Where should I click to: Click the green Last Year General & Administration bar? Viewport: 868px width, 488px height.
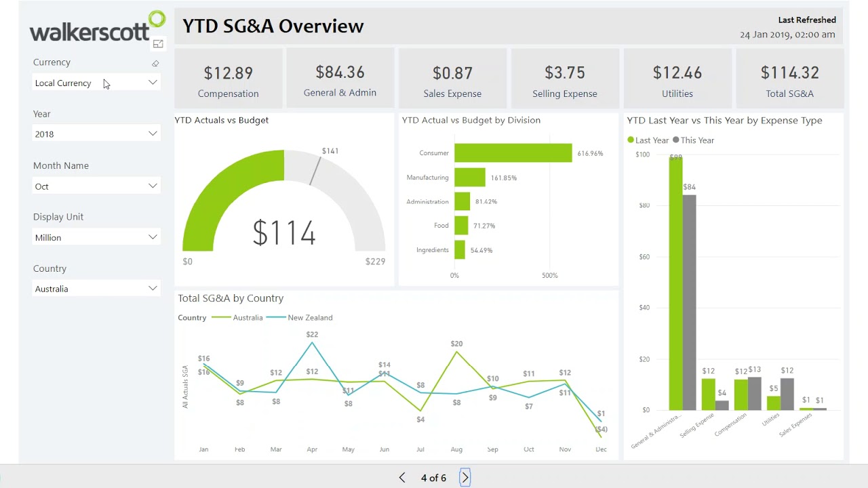675,283
